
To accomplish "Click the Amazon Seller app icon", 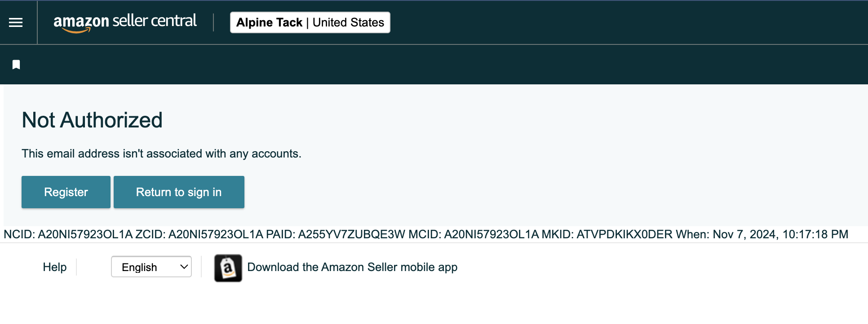I will [x=228, y=268].
